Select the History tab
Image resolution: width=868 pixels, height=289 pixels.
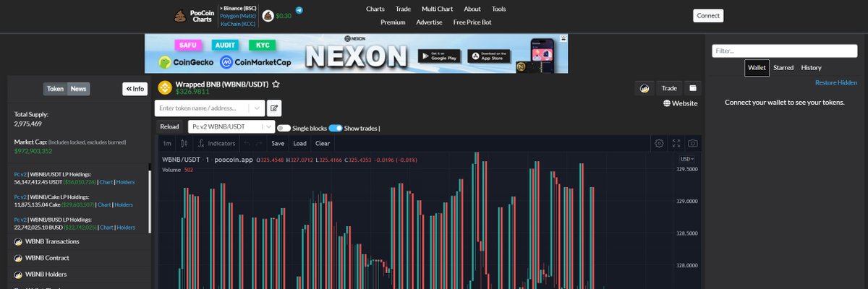[811, 68]
